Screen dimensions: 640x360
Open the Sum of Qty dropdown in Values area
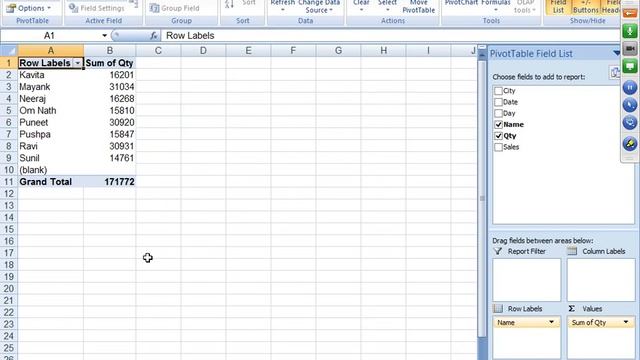[x=626, y=322]
